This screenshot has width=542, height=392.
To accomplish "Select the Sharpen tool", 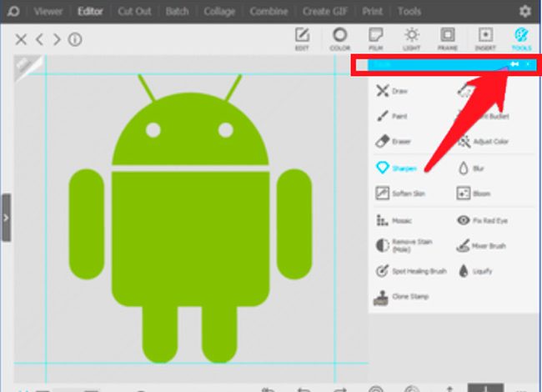I will coord(396,168).
